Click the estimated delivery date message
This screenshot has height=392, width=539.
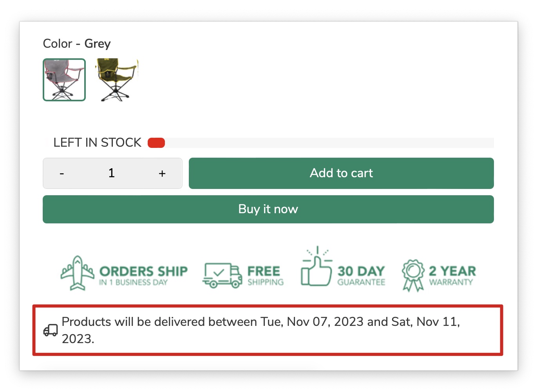click(x=260, y=330)
